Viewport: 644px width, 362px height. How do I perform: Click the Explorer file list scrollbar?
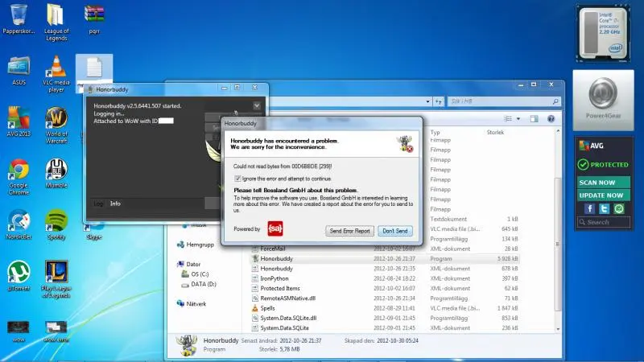(x=557, y=245)
